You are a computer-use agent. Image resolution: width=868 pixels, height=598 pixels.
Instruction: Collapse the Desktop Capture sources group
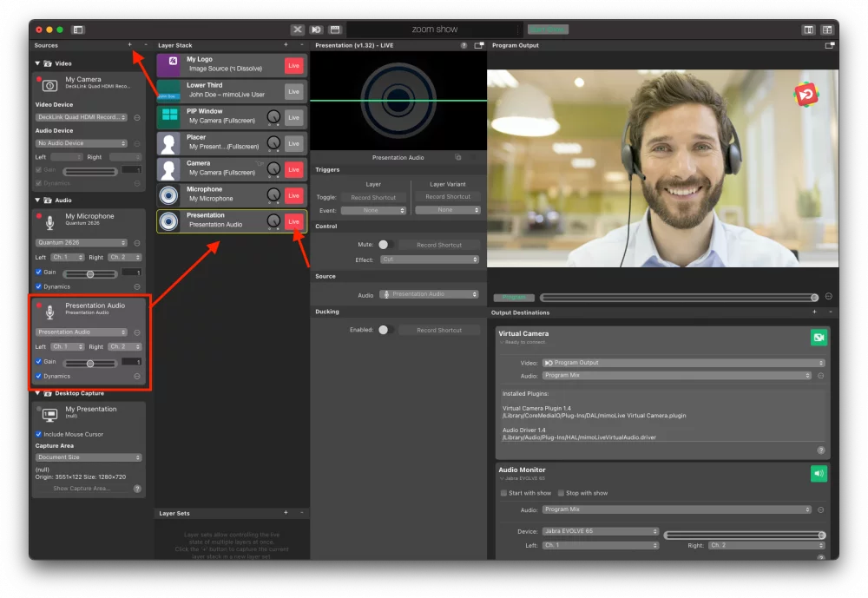(37, 393)
